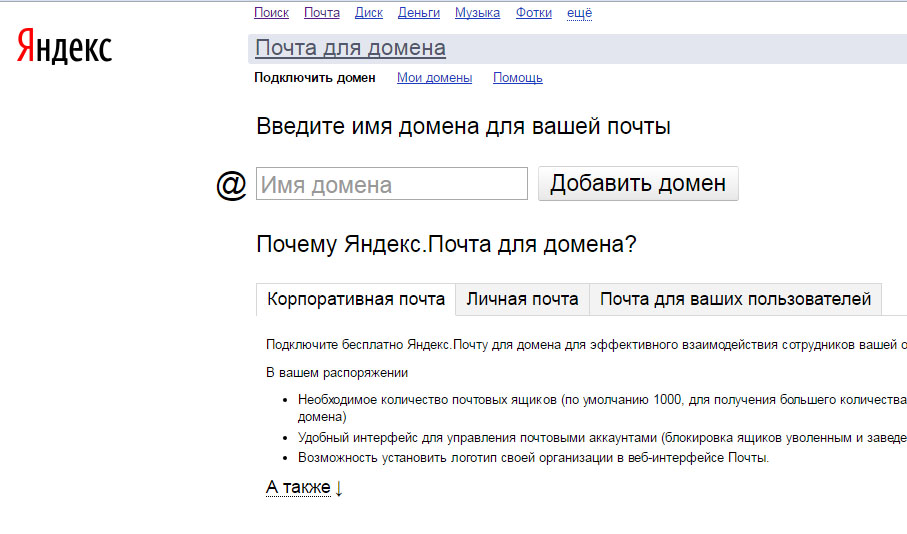This screenshot has height=534, width=907.
Task: Open the Помощь link
Action: point(518,78)
